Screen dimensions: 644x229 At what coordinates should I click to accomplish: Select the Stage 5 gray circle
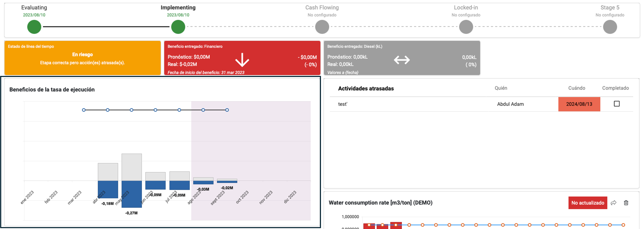(610, 27)
